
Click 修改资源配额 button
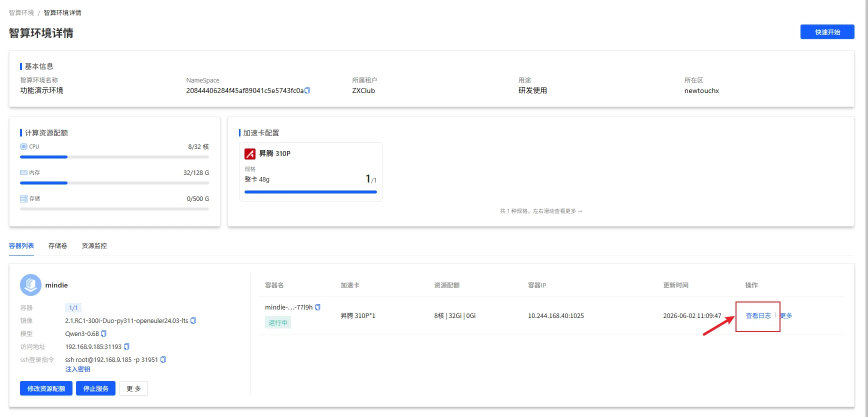pyautogui.click(x=46, y=388)
